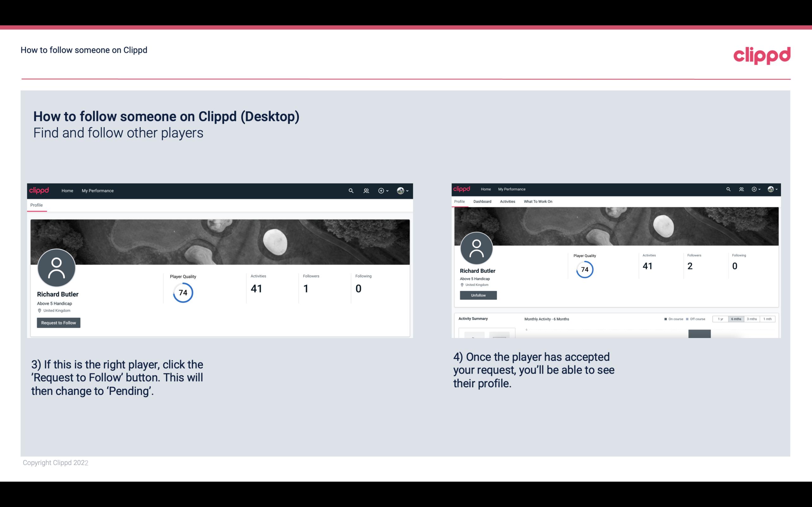Screen dimensions: 812x507
Task: Toggle the 'Off course' activity filter checkbox
Action: [x=689, y=319]
